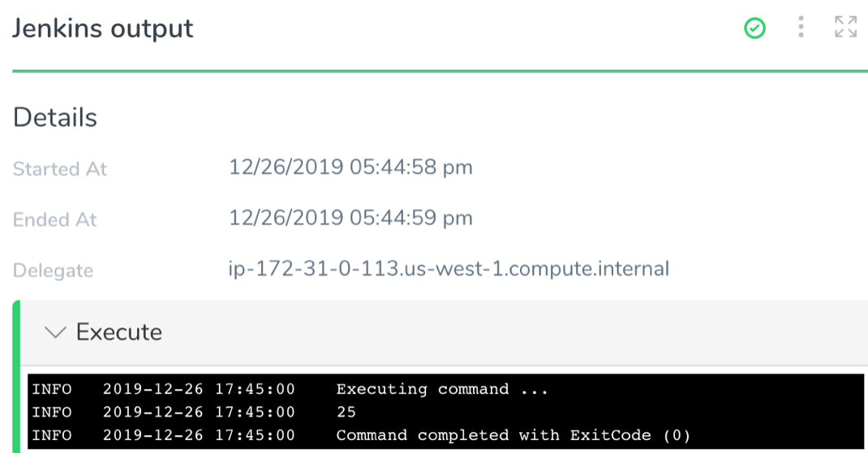Image resolution: width=868 pixels, height=453 pixels.
Task: Click the Ended At field label
Action: pos(55,220)
